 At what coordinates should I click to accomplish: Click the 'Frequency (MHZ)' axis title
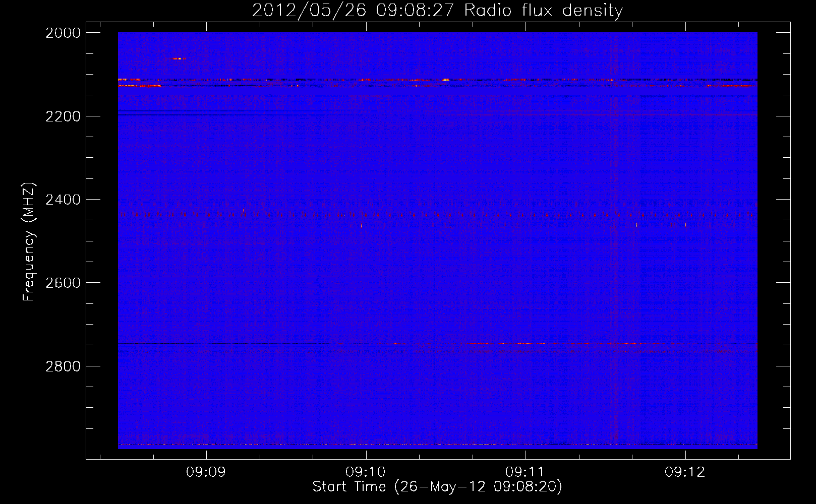pyautogui.click(x=29, y=242)
